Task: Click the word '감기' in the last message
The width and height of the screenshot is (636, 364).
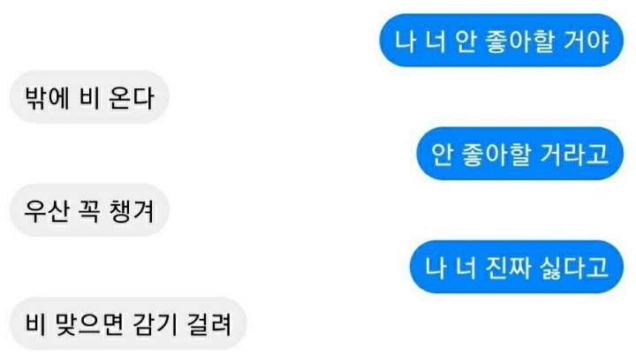Action: [155, 324]
